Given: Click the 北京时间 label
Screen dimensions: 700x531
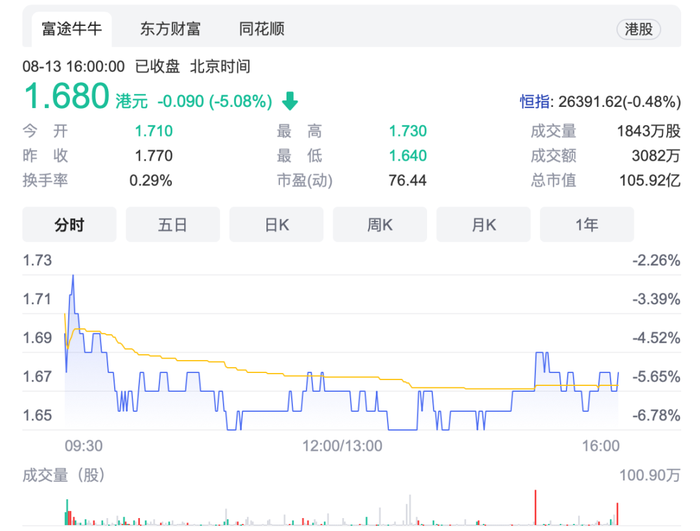Looking at the screenshot, I should coord(221,67).
